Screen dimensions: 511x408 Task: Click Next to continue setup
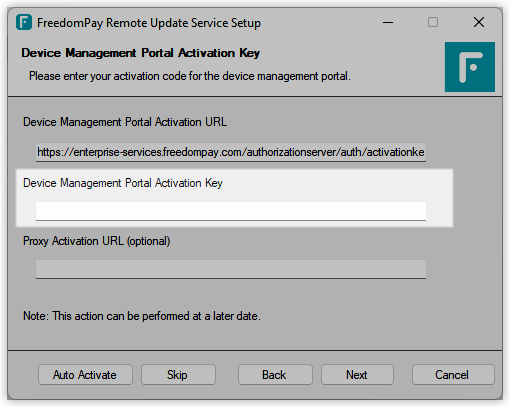357,375
